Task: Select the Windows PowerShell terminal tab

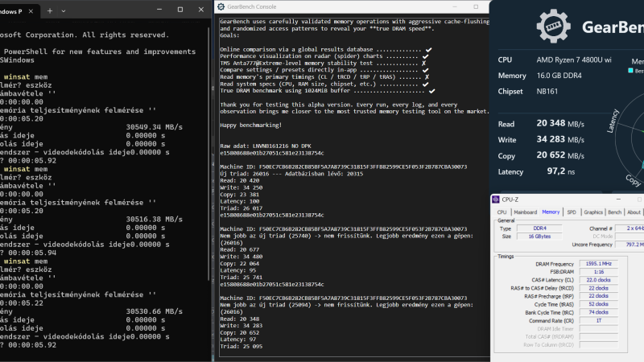Action: click(x=19, y=11)
